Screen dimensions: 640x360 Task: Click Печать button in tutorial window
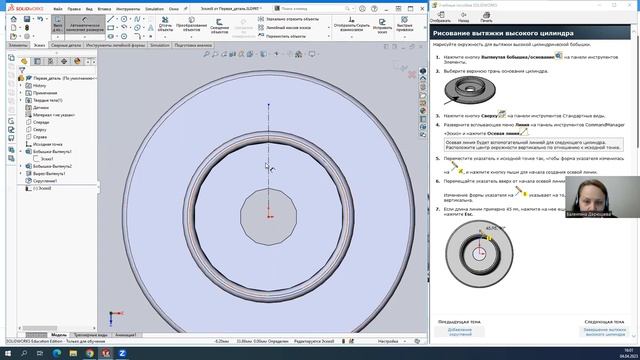[486, 17]
